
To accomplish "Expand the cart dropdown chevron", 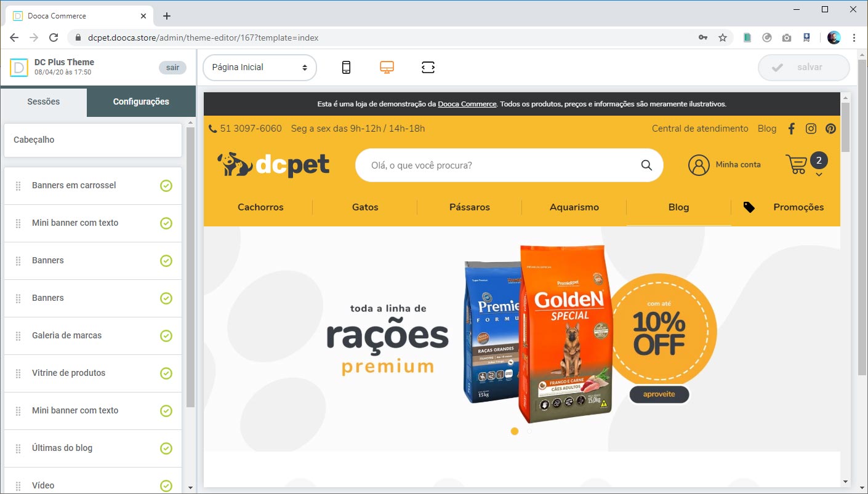I will pyautogui.click(x=819, y=175).
